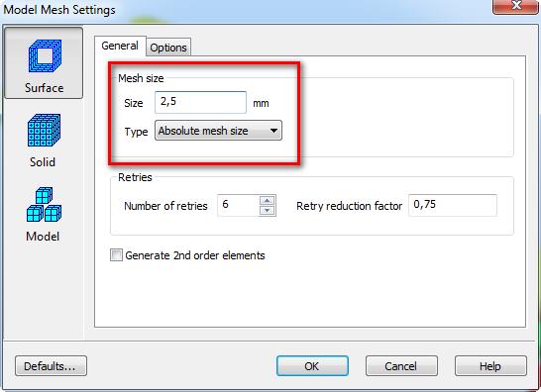Click the Model label under cubes icon

coord(43,237)
